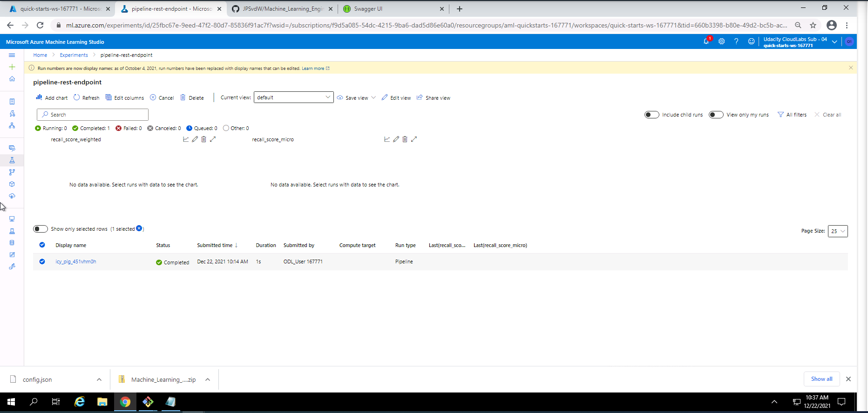868x413 pixels.
Task: Open Experiments flask icon in sidebar
Action: (12, 160)
